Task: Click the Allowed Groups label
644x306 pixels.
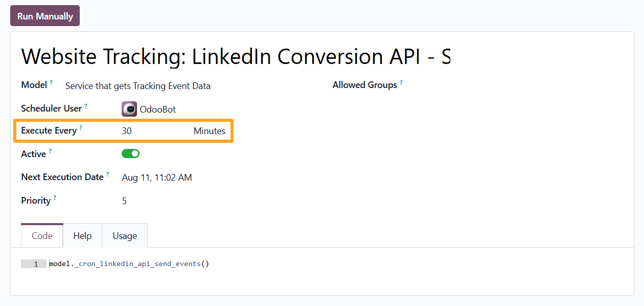Action: 365,85
